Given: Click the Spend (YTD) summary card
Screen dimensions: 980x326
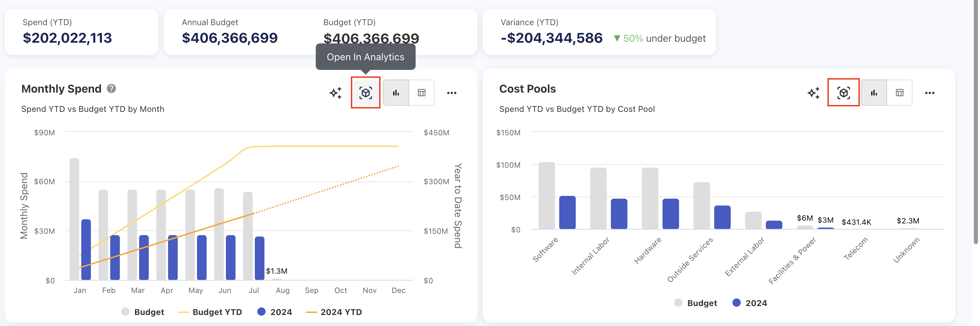Looking at the screenshot, I should pos(81,32).
